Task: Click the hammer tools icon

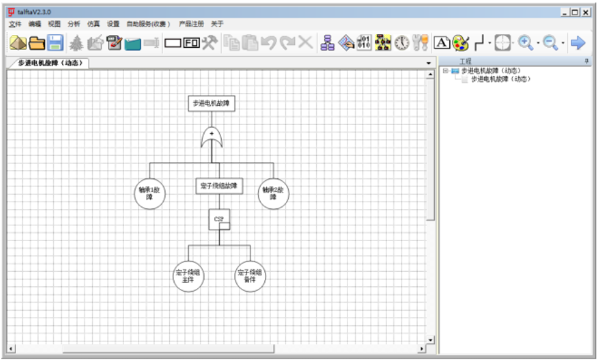Action: coord(210,42)
